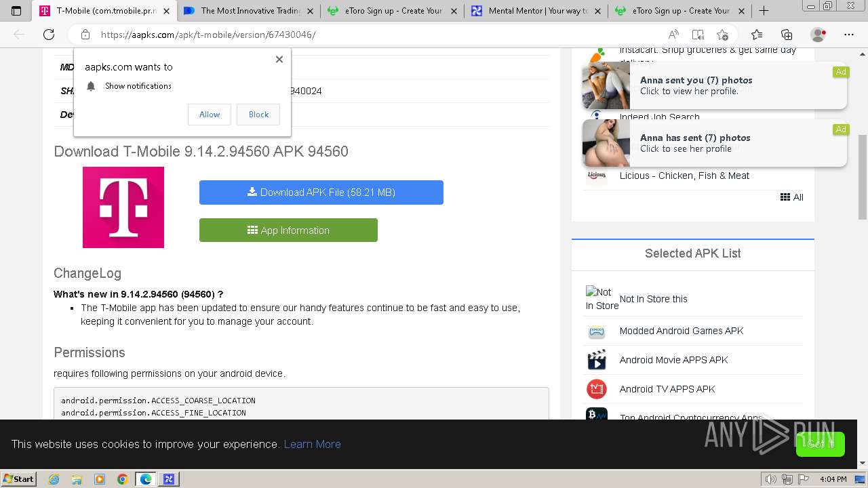Add this page to favorites
The image size is (868, 488).
pyautogui.click(x=722, y=35)
